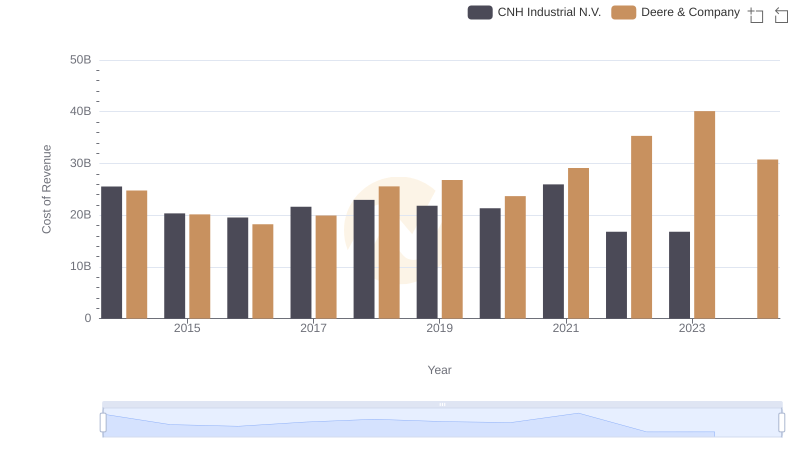Screen dimensions: 800x461
Task: Click the '10B' y-axis label
Action: pos(81,266)
